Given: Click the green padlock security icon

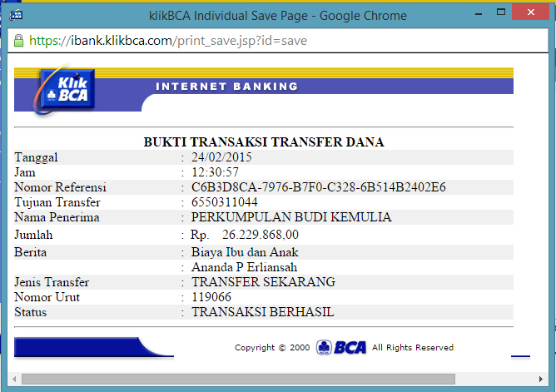Looking at the screenshot, I should (19, 40).
